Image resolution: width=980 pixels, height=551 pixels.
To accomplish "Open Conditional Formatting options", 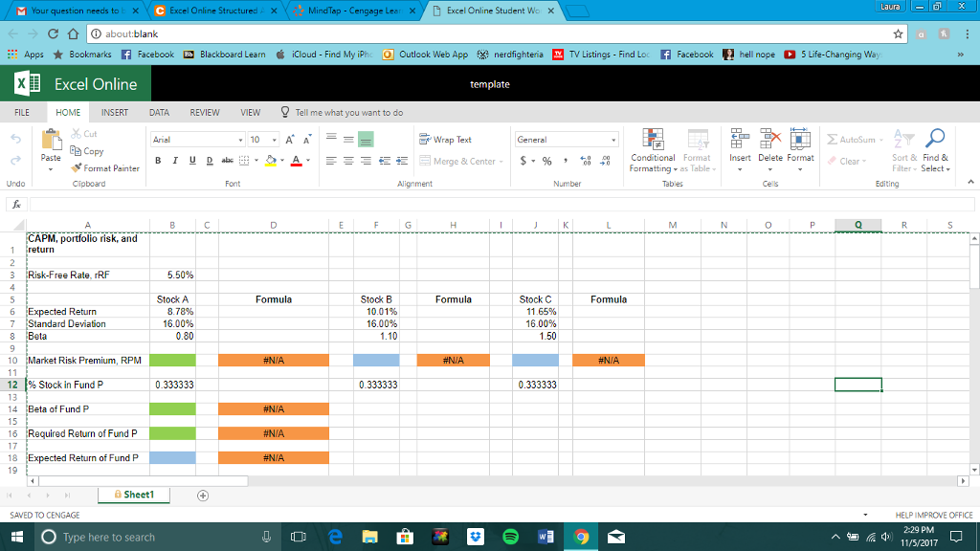I will pos(653,151).
